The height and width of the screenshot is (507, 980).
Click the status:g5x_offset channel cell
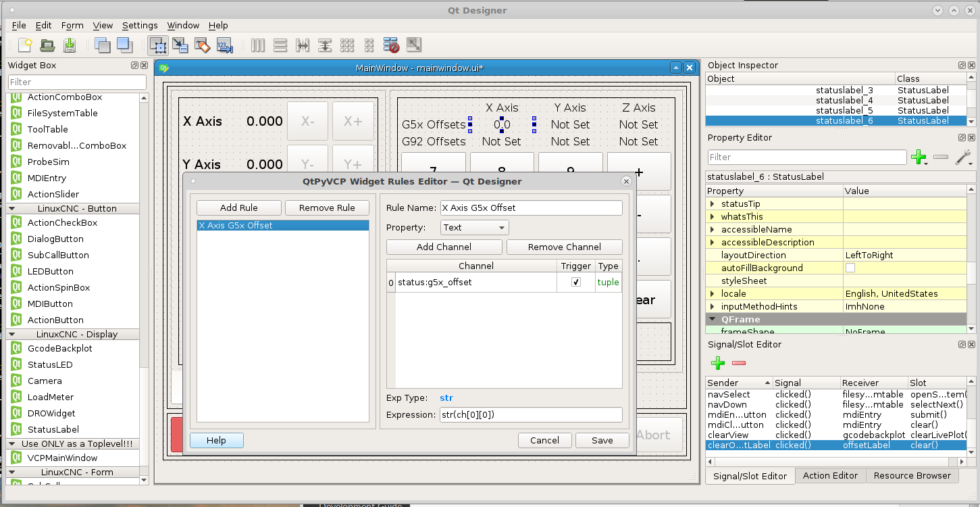tap(476, 283)
